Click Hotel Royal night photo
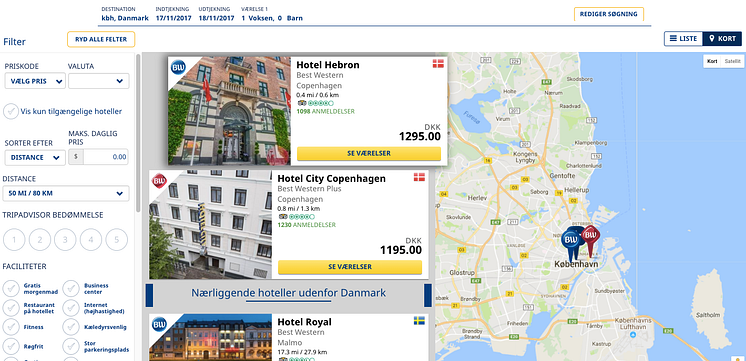The height and width of the screenshot is (361, 746). coord(210,338)
